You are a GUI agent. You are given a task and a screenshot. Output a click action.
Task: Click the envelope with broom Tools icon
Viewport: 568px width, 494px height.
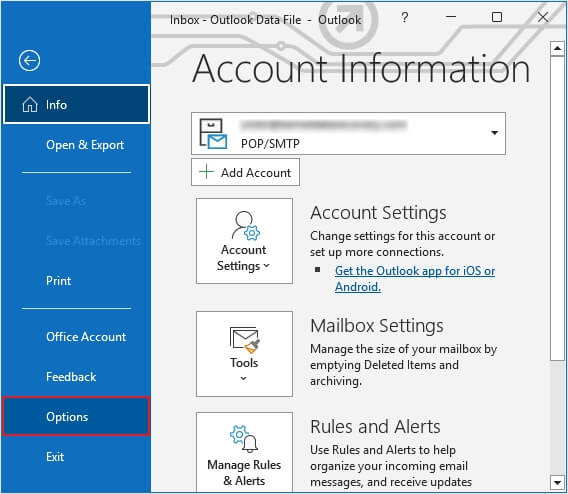(245, 340)
